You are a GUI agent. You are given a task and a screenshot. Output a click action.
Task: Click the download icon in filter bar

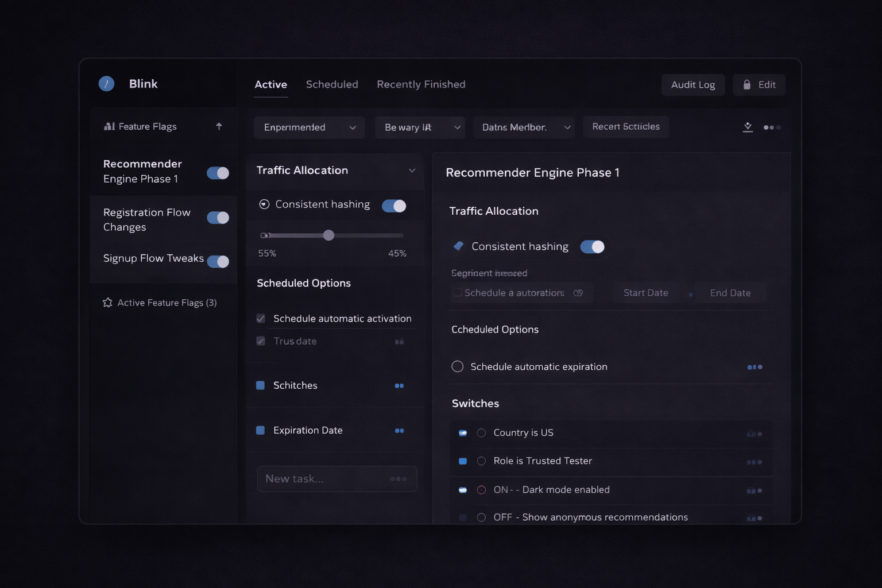pos(748,127)
